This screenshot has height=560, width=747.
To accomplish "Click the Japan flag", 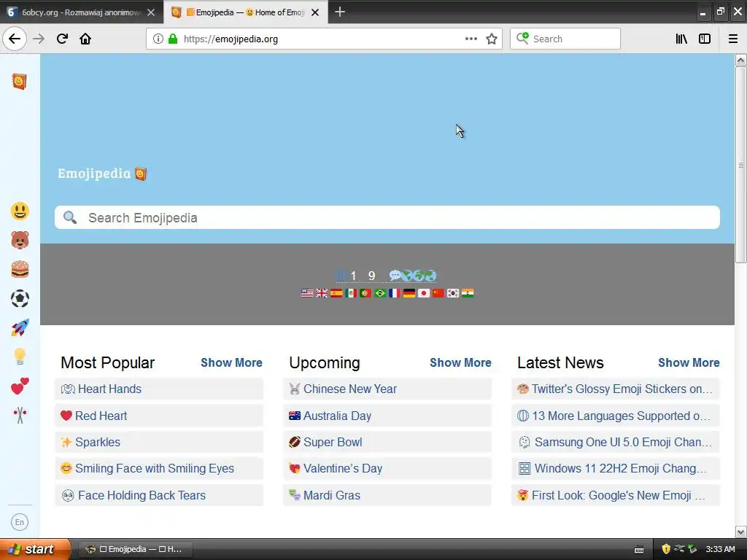I will [x=424, y=293].
